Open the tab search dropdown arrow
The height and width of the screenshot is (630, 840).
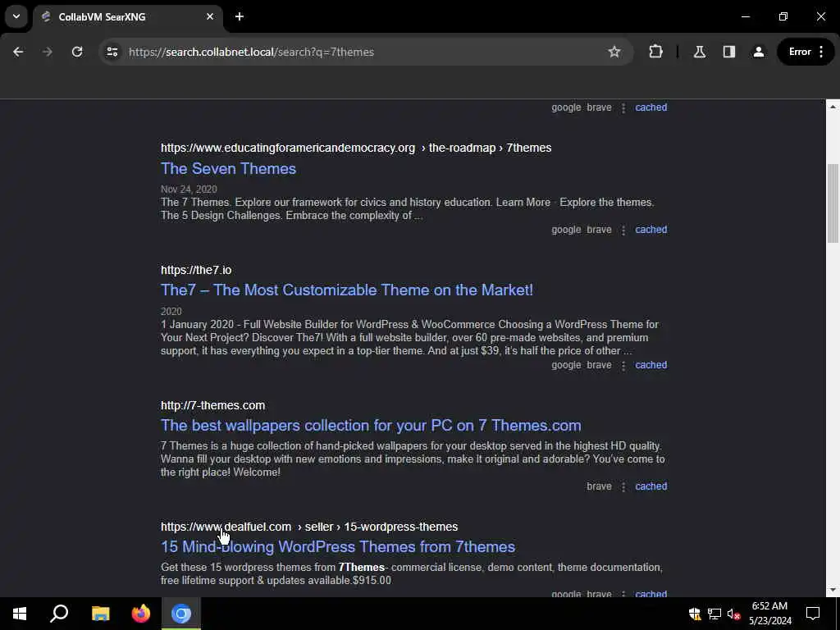point(16,16)
